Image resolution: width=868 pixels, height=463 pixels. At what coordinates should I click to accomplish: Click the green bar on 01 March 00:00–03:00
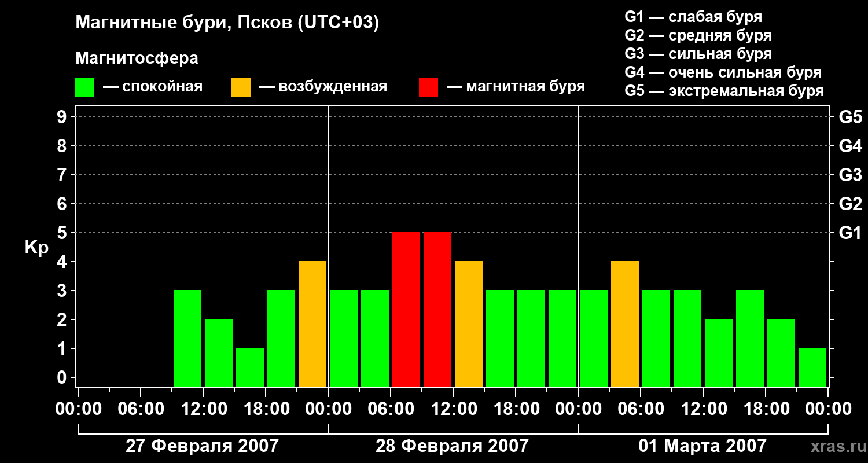[594, 338]
